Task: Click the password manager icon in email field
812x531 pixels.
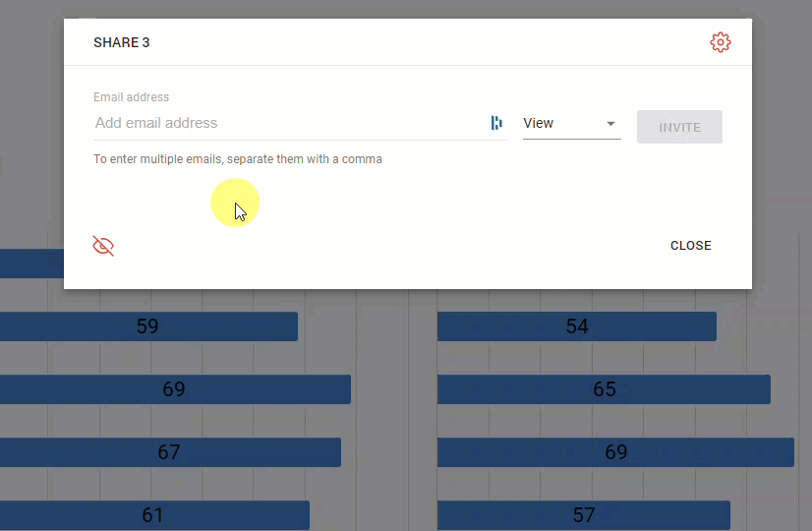Action: (496, 123)
